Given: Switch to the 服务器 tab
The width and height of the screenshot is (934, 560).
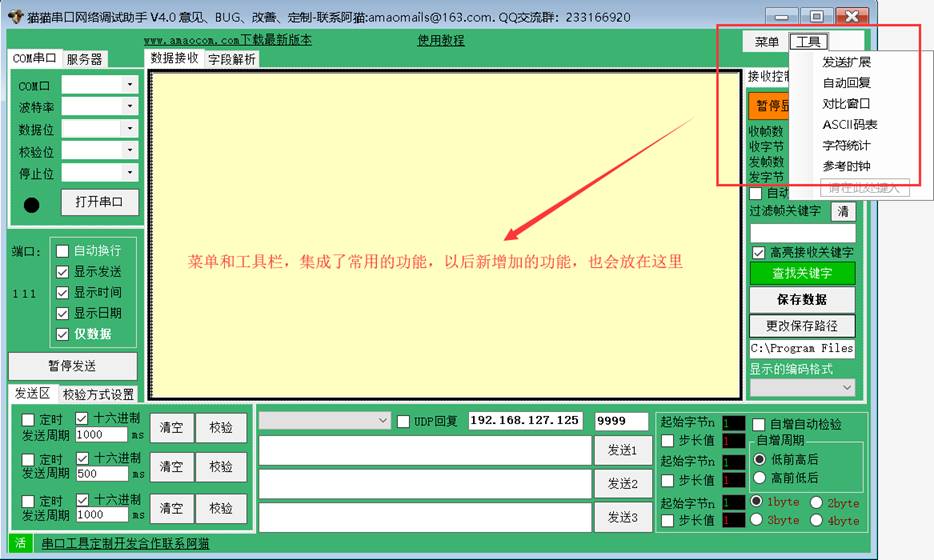Looking at the screenshot, I should click(x=85, y=59).
